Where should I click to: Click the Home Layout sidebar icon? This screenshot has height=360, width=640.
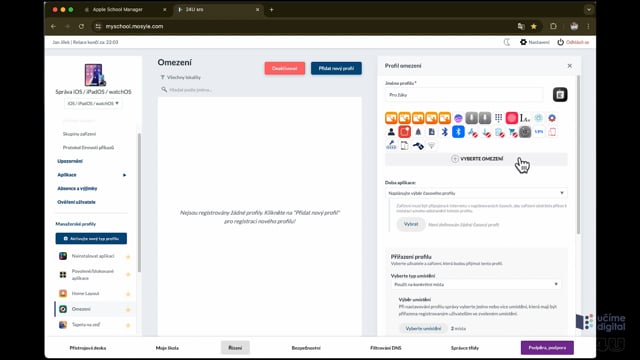(63, 293)
